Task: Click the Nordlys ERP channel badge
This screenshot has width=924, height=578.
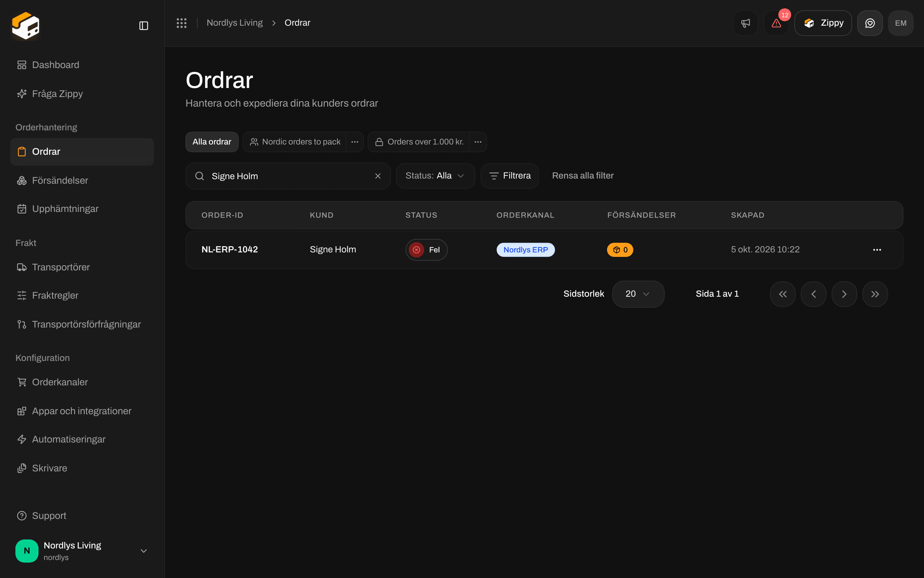Action: pos(526,250)
